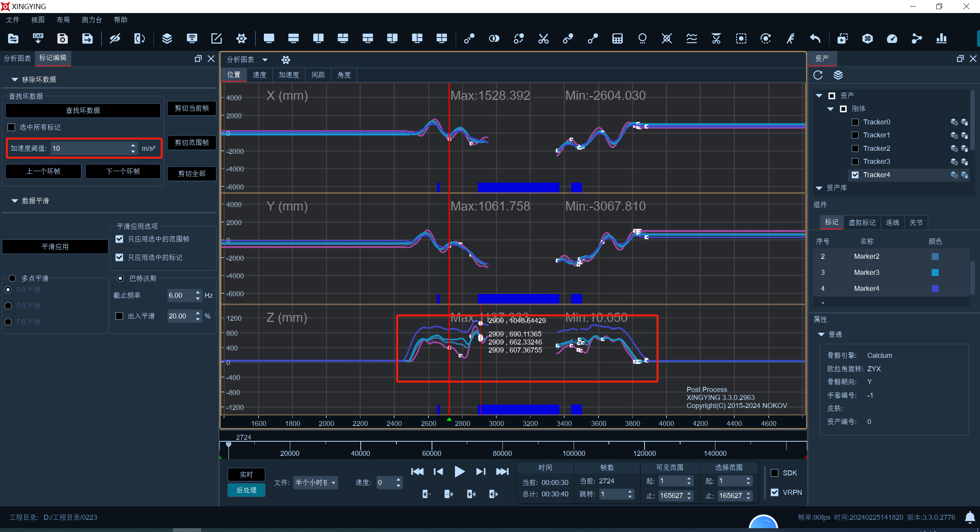Screen dimensions: 980x532
Task: Open the 3D view toolbar icon
Action: click(867, 39)
